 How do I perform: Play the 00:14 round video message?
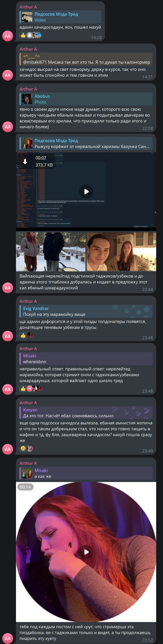pyautogui.click(x=86, y=552)
